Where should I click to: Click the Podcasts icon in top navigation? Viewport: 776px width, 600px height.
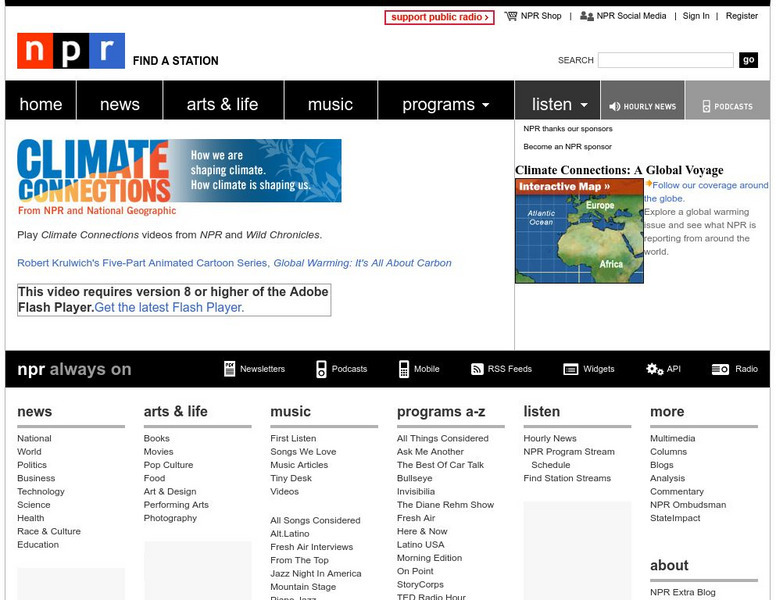(706, 106)
